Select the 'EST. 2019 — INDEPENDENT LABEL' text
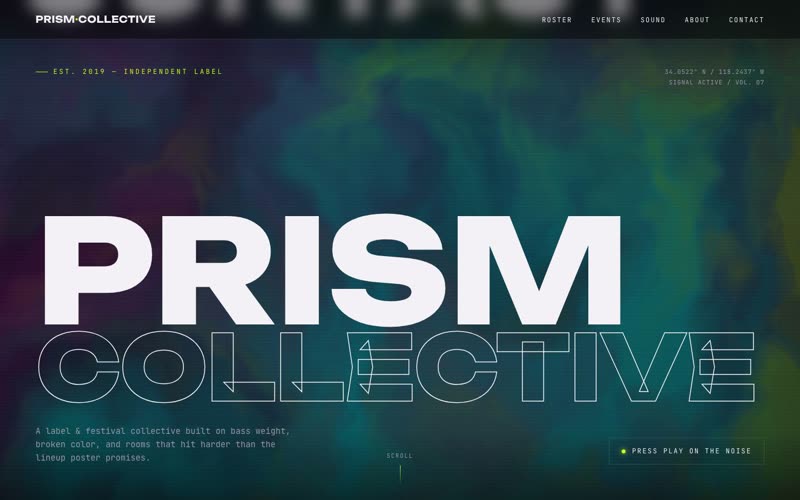The width and height of the screenshot is (800, 500). click(138, 71)
